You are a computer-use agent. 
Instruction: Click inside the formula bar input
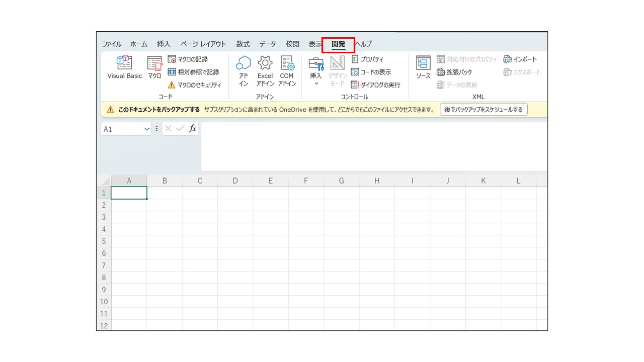tap(374, 146)
